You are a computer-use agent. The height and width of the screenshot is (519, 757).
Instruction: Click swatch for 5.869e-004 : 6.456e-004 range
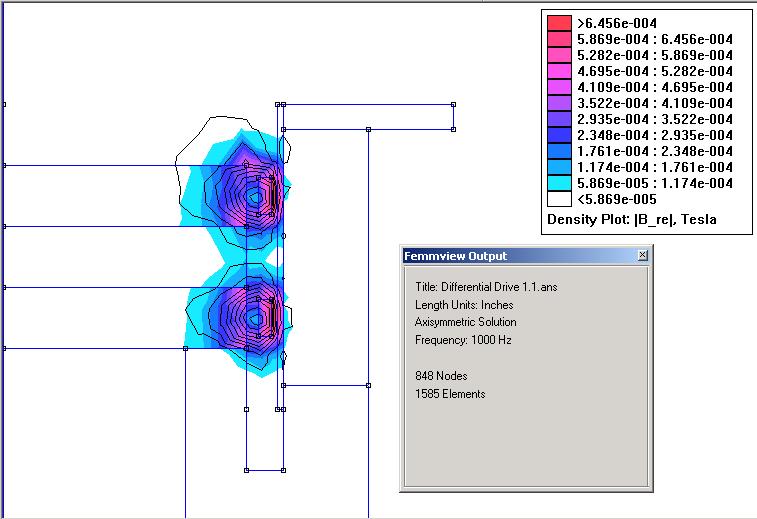click(559, 39)
